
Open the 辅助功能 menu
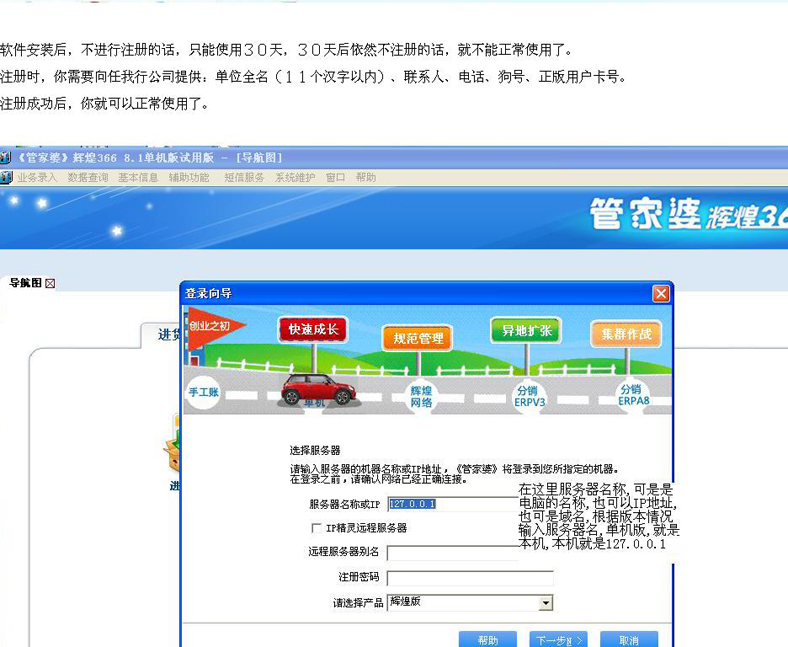tap(189, 177)
